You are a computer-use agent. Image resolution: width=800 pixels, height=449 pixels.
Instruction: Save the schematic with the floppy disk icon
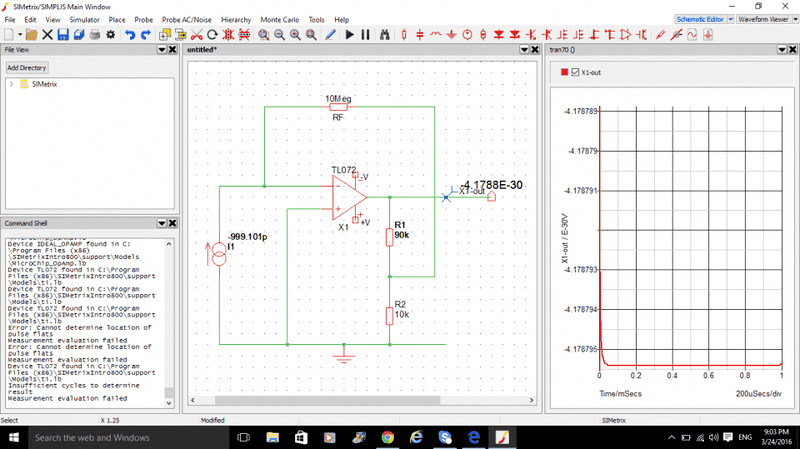(63, 35)
